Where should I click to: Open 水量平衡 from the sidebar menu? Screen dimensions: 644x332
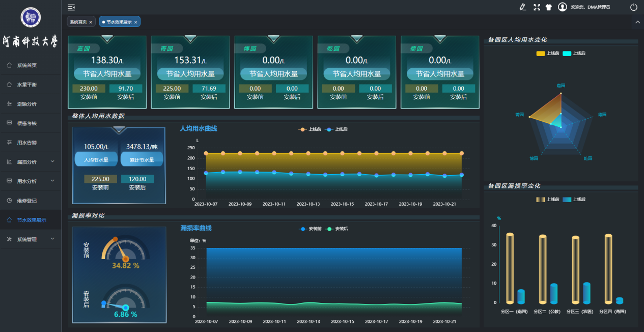(26, 85)
